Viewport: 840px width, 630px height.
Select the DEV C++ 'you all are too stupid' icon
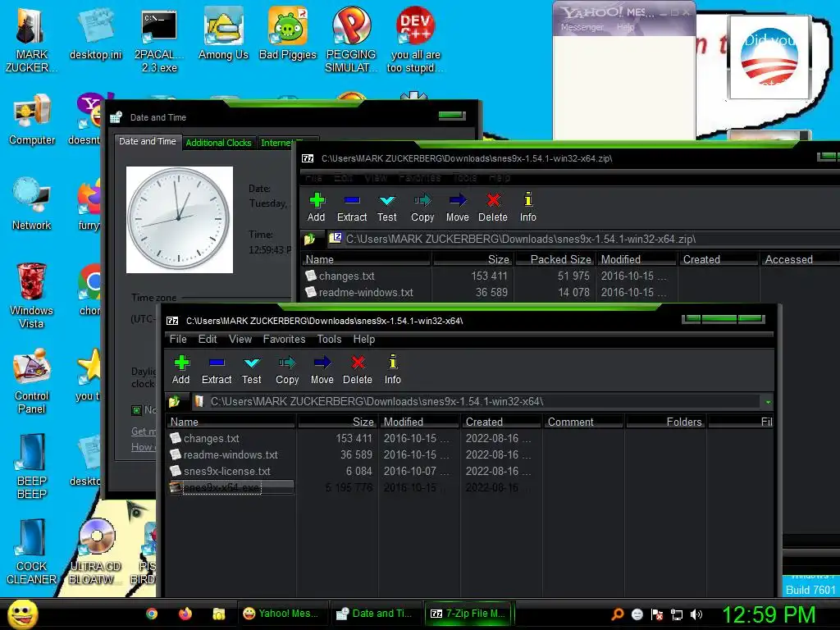pos(415,39)
